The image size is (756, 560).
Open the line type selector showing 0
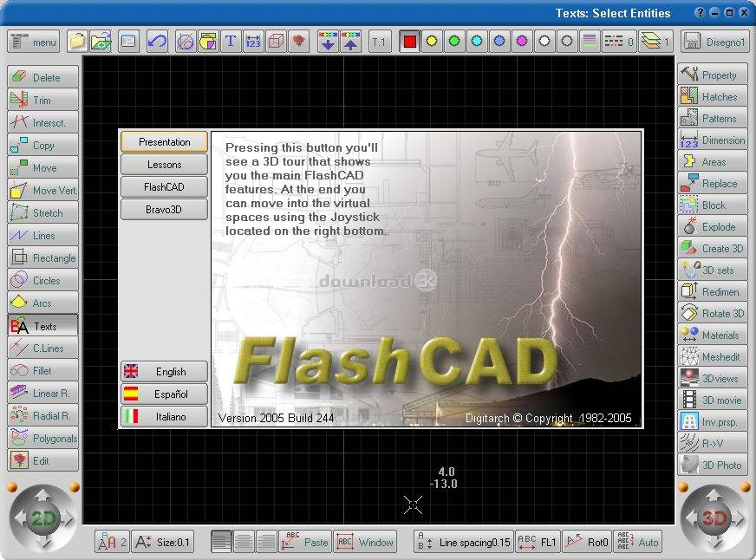(x=619, y=42)
